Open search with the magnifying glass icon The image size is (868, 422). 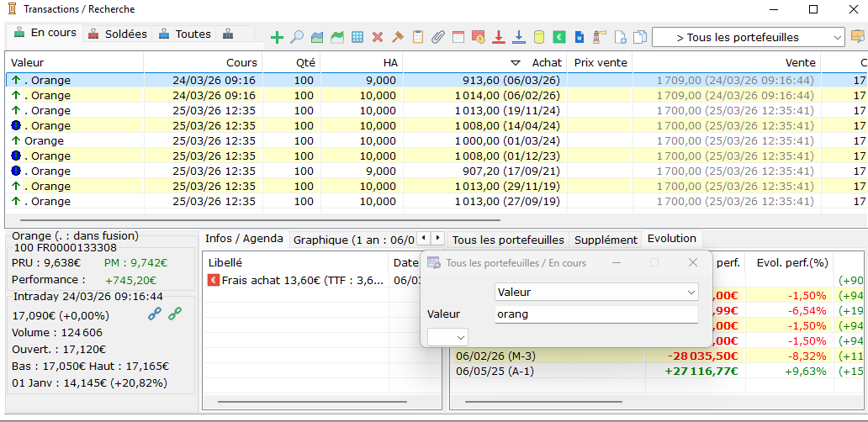click(297, 38)
